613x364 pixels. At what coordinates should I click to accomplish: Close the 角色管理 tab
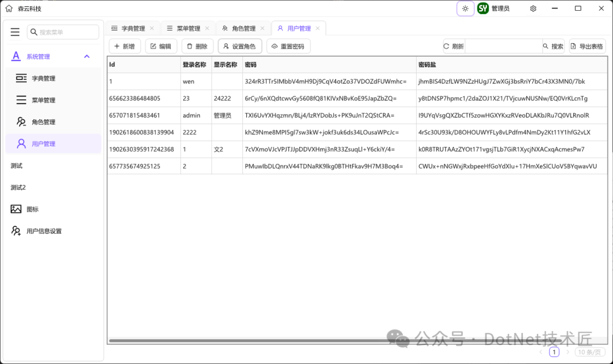[x=263, y=27]
